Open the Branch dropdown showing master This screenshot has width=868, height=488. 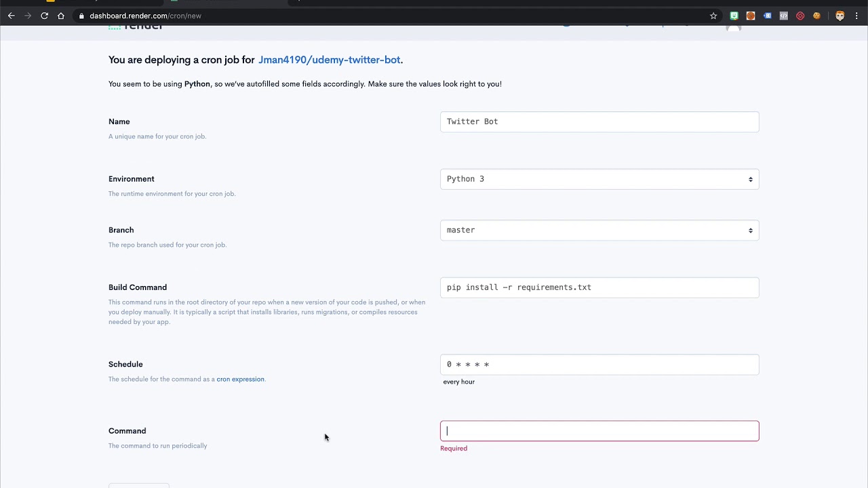(599, 230)
